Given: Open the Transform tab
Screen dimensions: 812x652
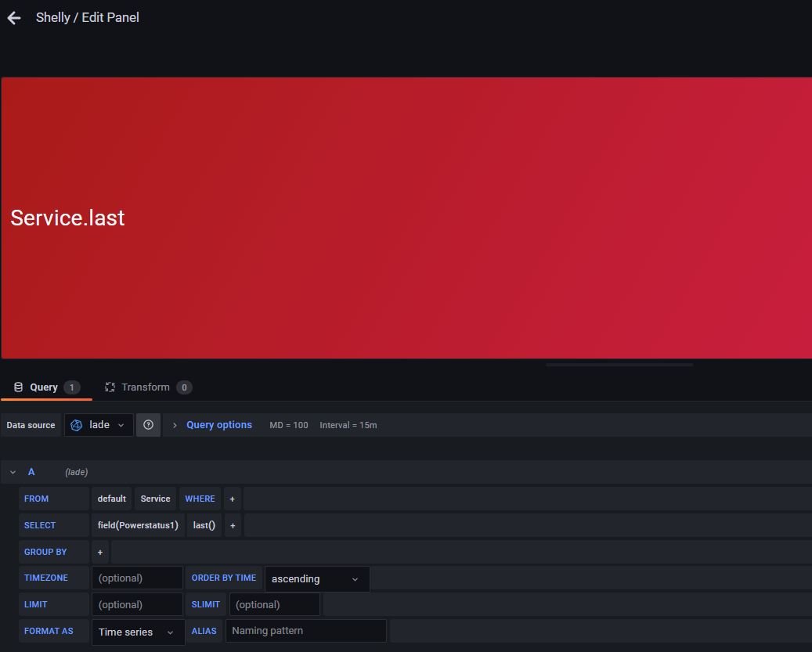Looking at the screenshot, I should tap(147, 387).
